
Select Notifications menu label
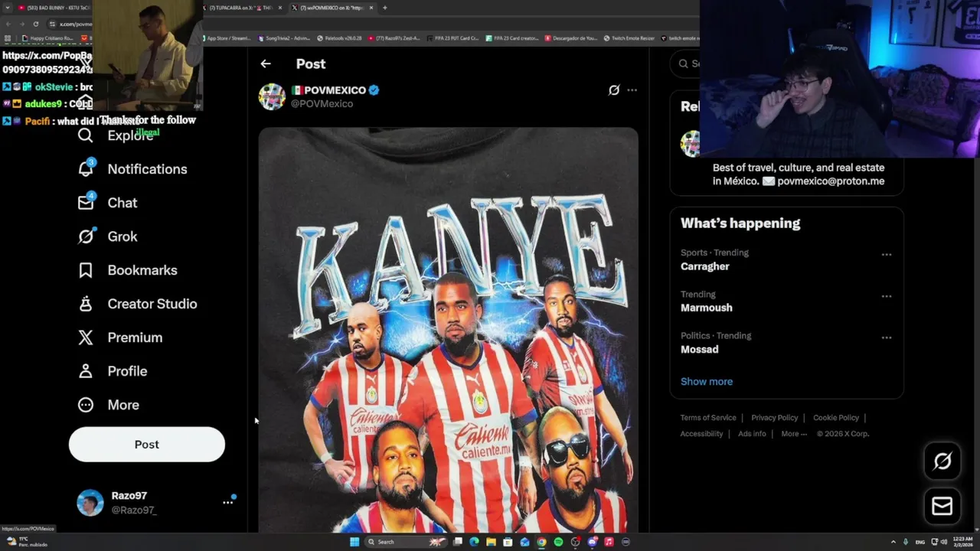point(147,169)
